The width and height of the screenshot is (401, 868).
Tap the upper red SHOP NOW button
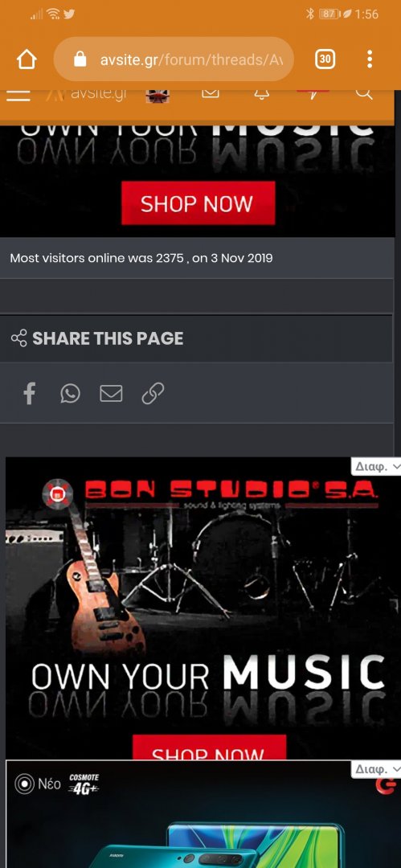click(x=198, y=203)
